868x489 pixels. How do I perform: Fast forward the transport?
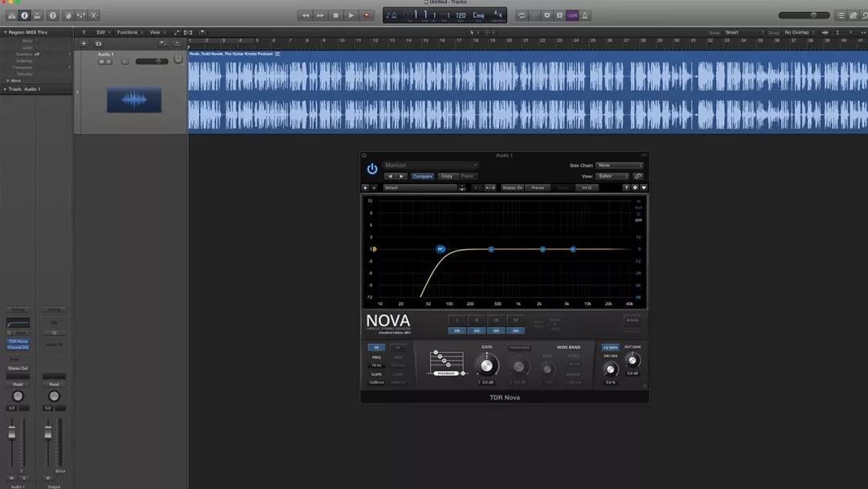click(320, 15)
